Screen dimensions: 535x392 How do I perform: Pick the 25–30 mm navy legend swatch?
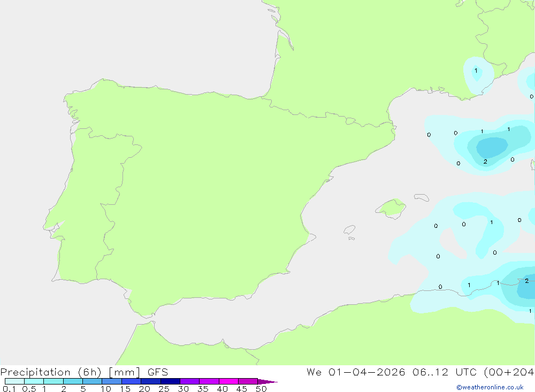click(170, 381)
